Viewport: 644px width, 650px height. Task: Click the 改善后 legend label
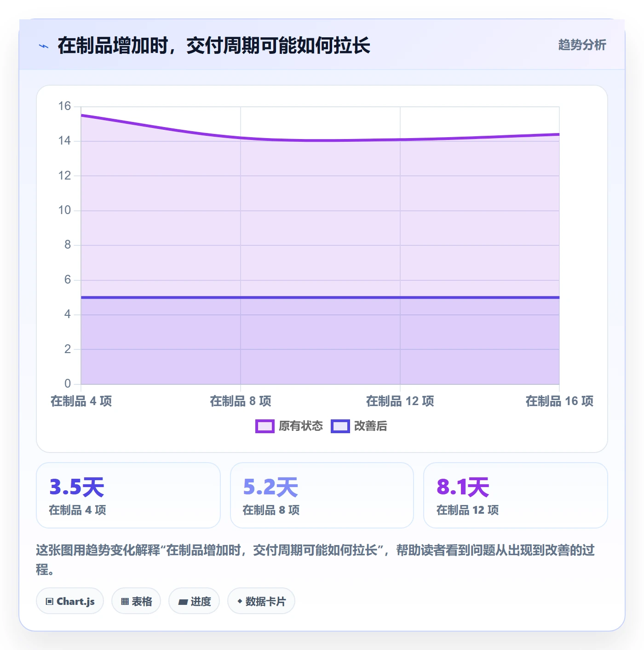pos(371,426)
